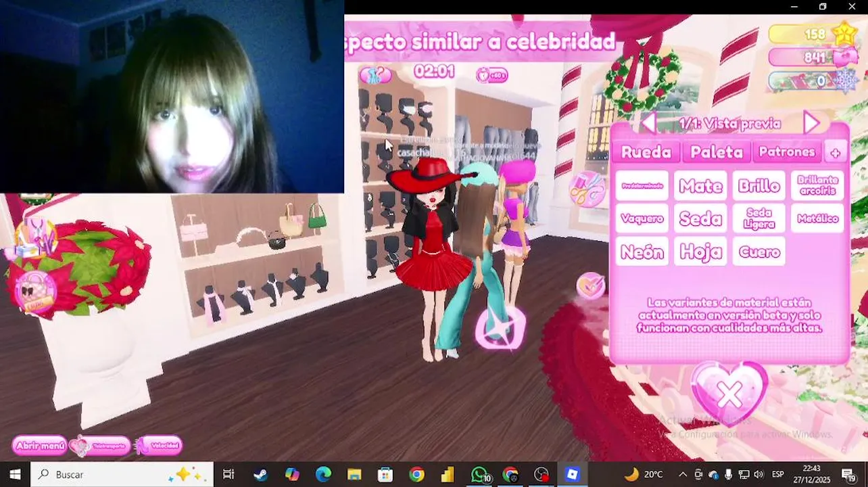This screenshot has height=487, width=868.
Task: Click the ESP language indicator
Action: pos(778,474)
